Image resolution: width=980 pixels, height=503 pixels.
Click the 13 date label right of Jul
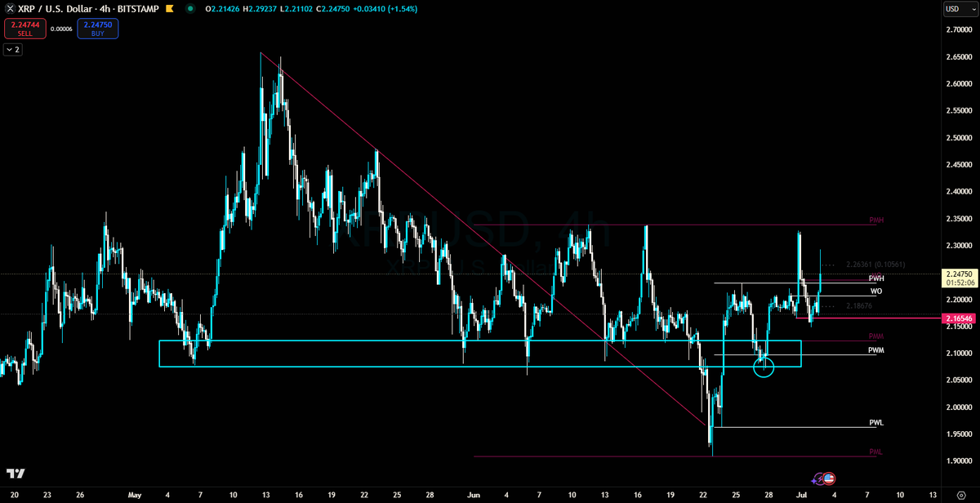[x=933, y=495]
